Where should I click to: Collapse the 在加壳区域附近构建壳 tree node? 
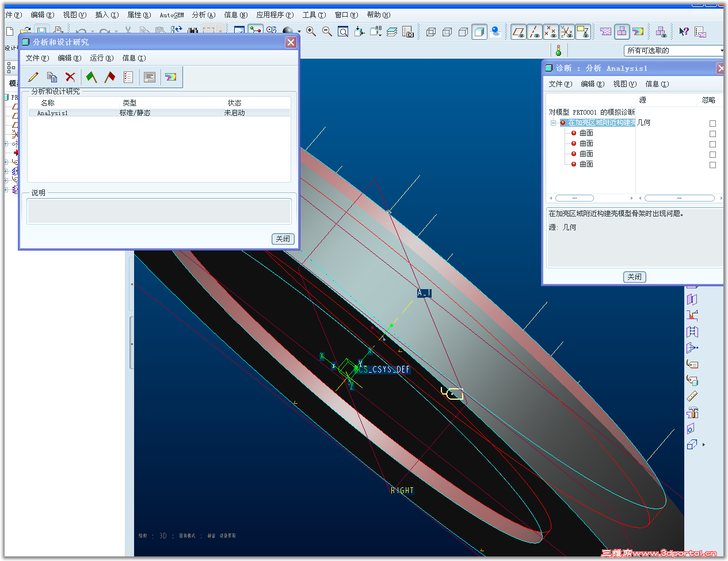[553, 123]
